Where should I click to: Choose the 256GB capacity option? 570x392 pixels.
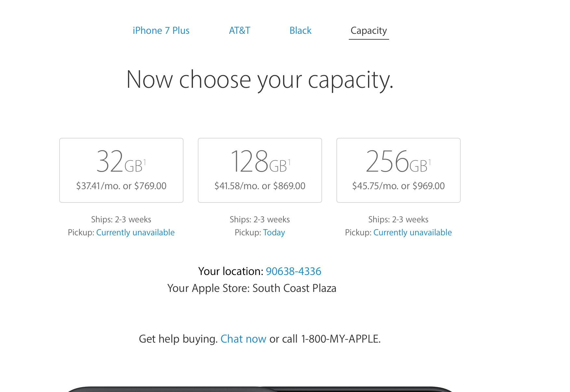pos(399,170)
